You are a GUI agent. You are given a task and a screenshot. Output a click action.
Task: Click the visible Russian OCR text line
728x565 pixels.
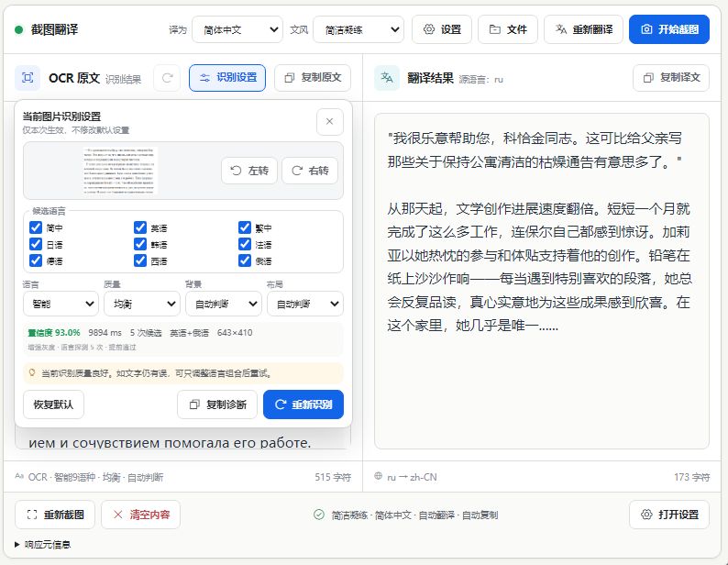[170, 442]
